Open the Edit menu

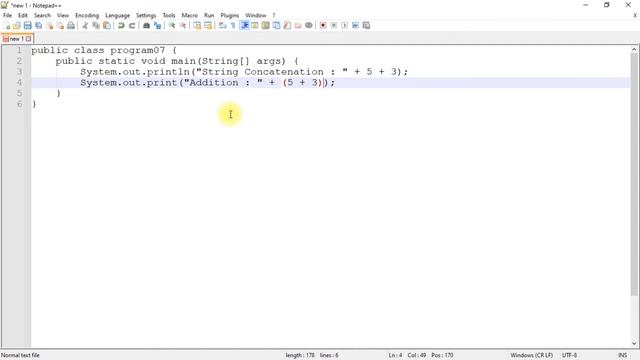pos(23,16)
